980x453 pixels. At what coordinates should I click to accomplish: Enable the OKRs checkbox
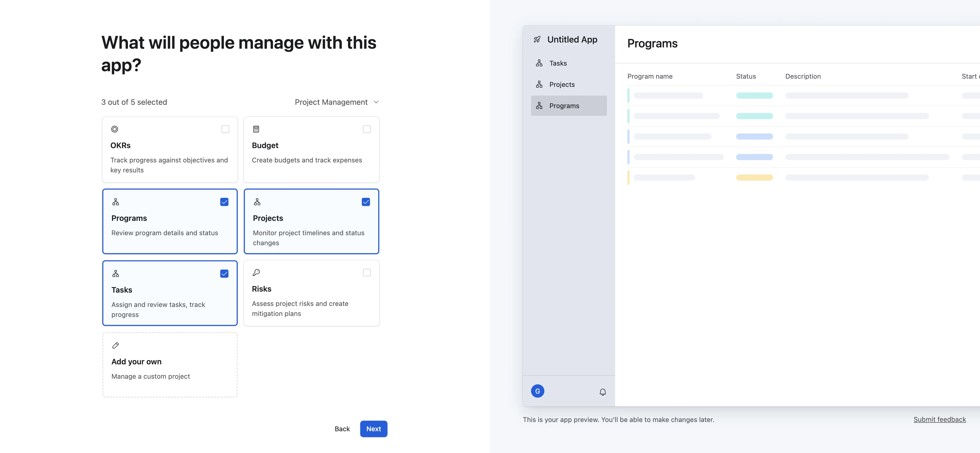(x=225, y=129)
